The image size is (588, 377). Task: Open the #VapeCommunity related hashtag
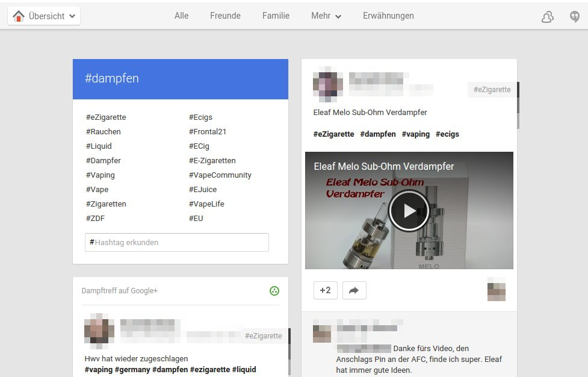[220, 175]
